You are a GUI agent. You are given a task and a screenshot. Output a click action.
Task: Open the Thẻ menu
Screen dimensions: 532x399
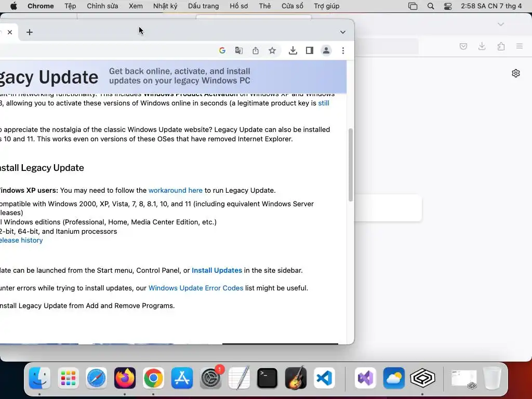(x=265, y=6)
